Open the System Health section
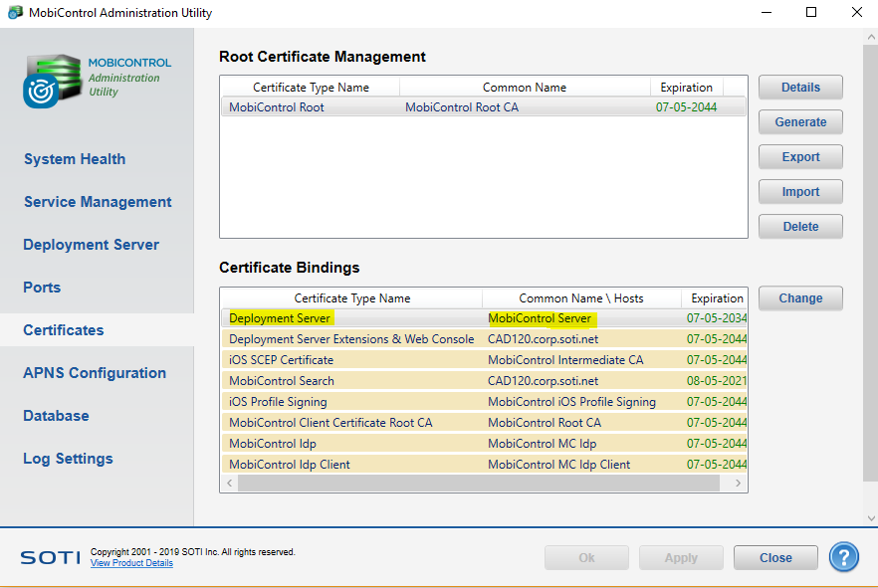878x588 pixels. pos(75,159)
